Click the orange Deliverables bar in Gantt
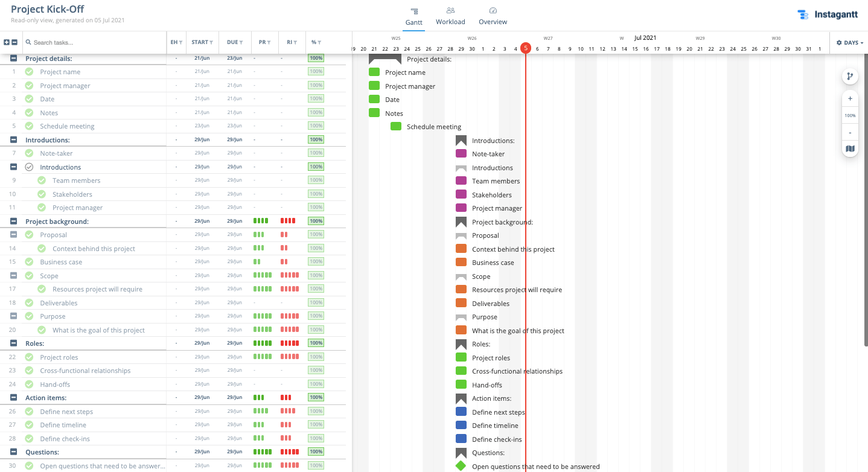This screenshot has width=868, height=472. click(461, 303)
